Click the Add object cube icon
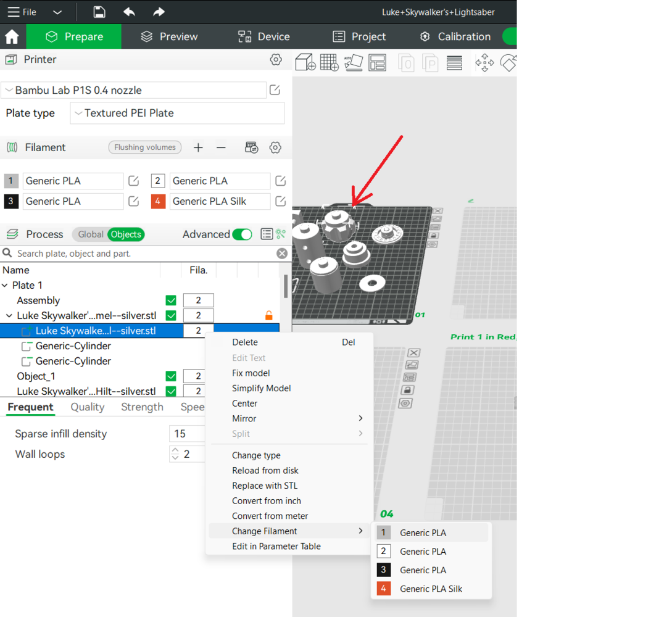672x617 pixels. [x=305, y=62]
